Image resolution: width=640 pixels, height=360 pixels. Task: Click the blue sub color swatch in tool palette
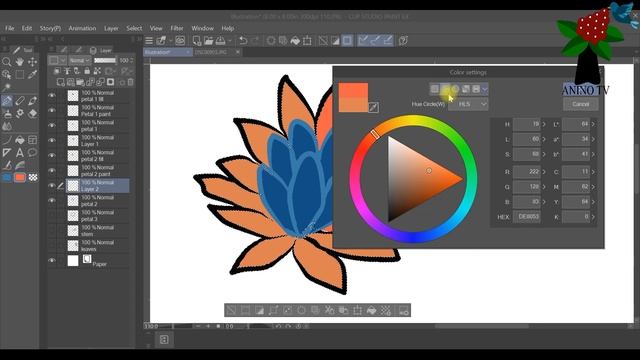7,177
